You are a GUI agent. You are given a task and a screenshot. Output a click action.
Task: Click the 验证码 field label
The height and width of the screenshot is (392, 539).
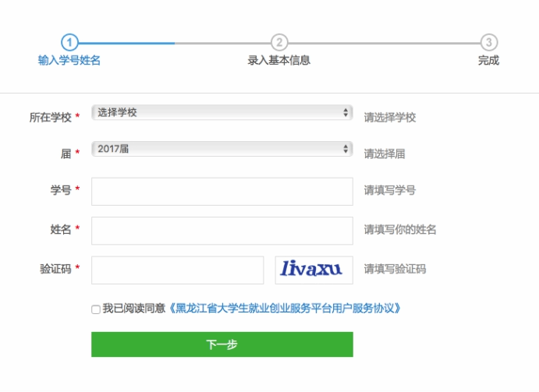click(x=55, y=269)
